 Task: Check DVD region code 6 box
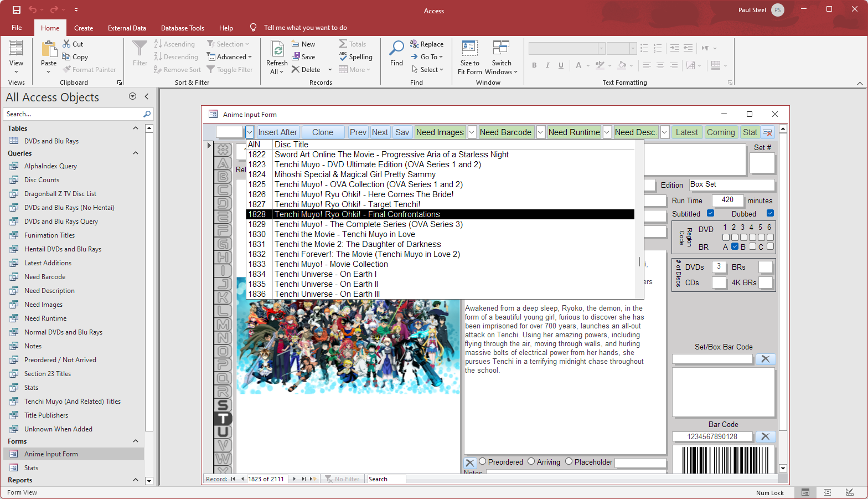point(770,237)
